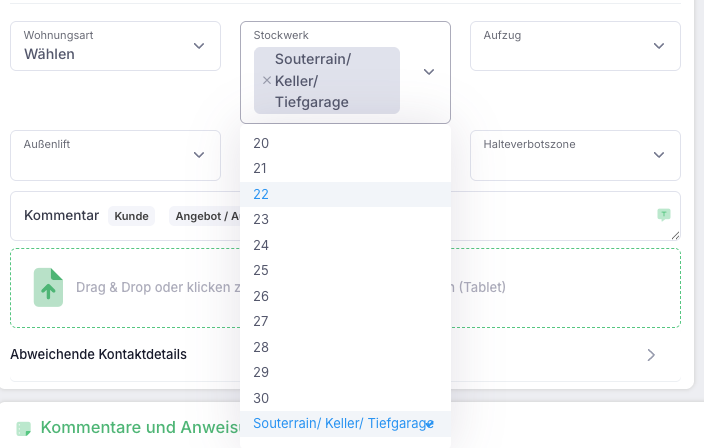Collapse the Stockwerk dropdown via its chevron

point(429,72)
